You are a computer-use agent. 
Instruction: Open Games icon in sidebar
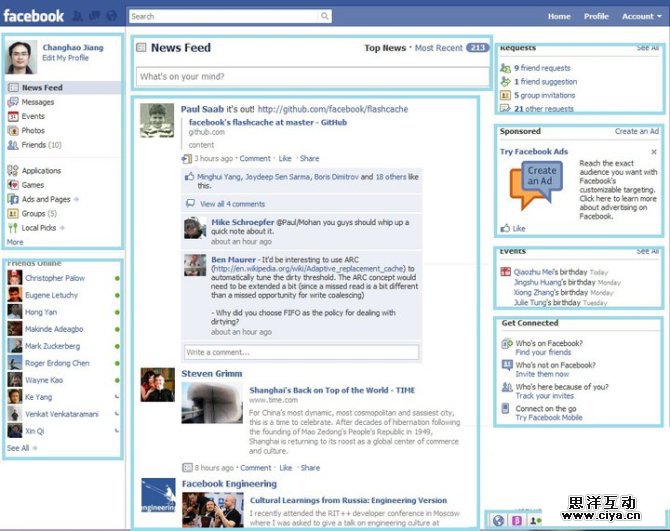click(x=13, y=185)
